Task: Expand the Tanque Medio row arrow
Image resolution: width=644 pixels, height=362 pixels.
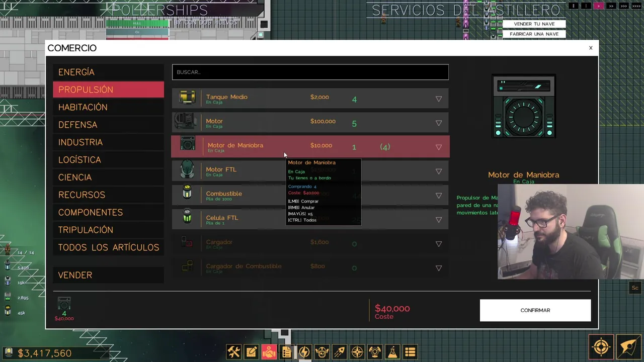Action: 439,99
